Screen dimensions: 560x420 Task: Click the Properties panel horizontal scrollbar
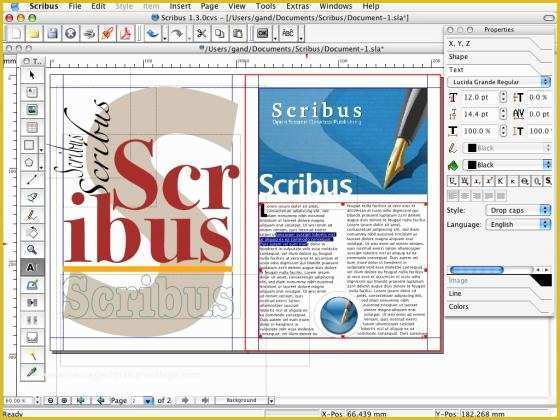pos(477,270)
